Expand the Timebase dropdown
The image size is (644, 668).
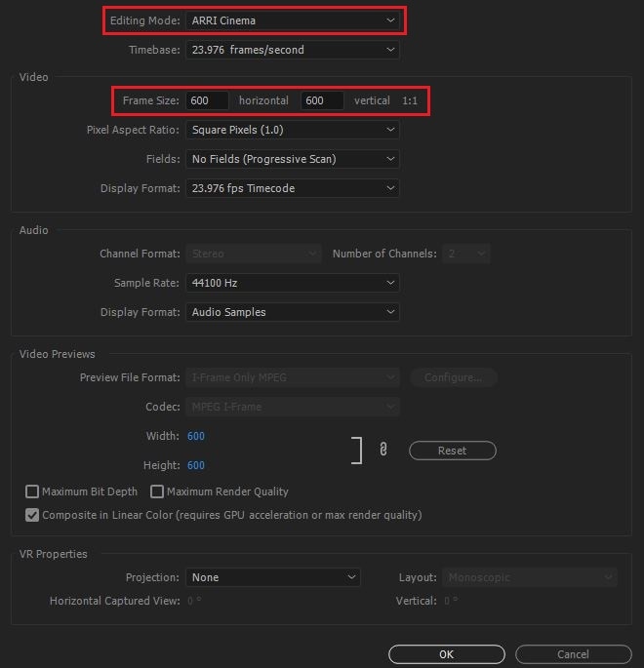point(293,49)
